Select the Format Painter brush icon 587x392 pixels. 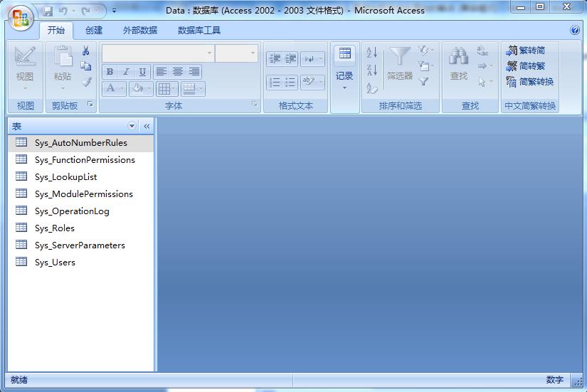pyautogui.click(x=87, y=82)
